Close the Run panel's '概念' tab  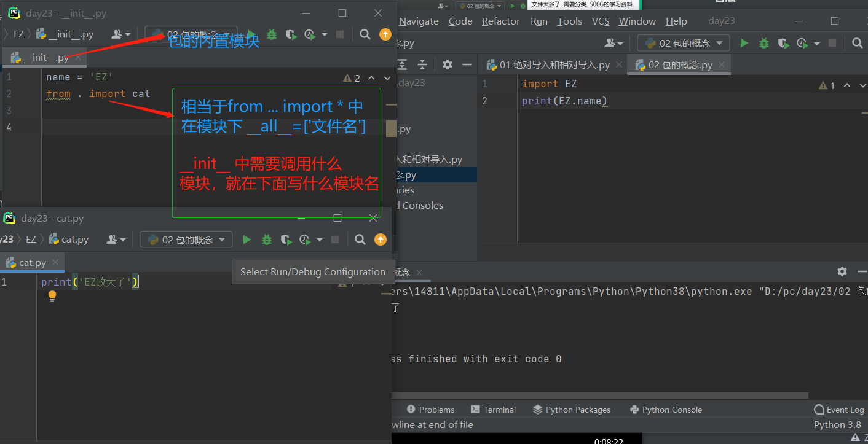[x=419, y=272]
